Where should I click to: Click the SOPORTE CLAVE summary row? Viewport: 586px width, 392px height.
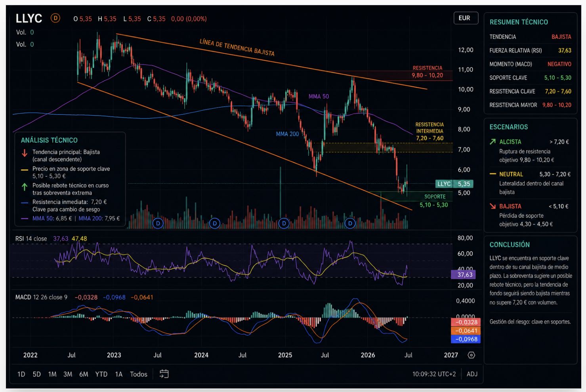point(530,78)
